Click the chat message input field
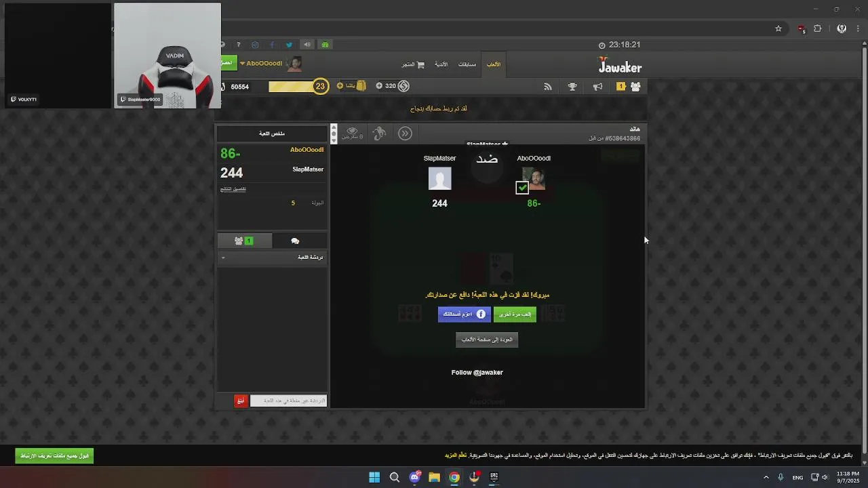Viewport: 868px width, 488px height. pyautogui.click(x=288, y=401)
